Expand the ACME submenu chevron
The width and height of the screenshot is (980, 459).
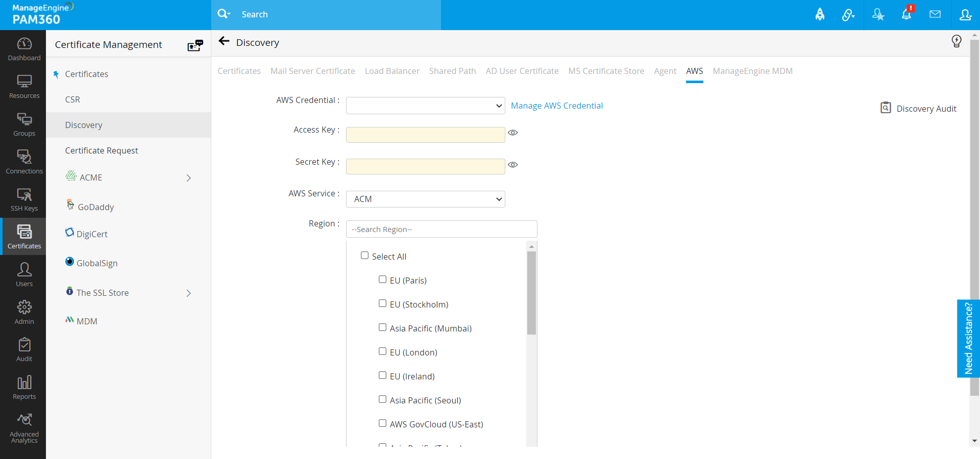coord(188,178)
